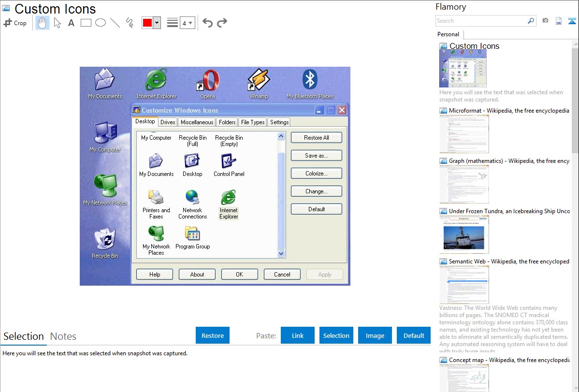This screenshot has width=579, height=392.
Task: Select the Crop tool
Action: [15, 23]
